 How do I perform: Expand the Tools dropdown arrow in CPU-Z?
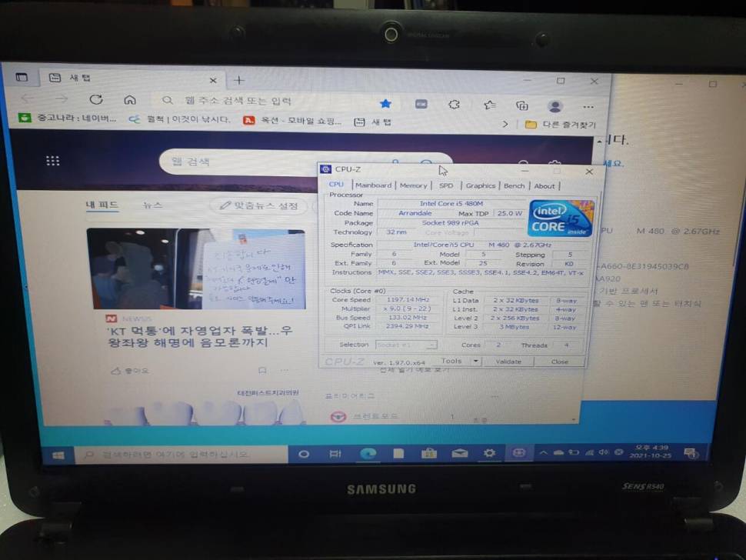pyautogui.click(x=476, y=361)
